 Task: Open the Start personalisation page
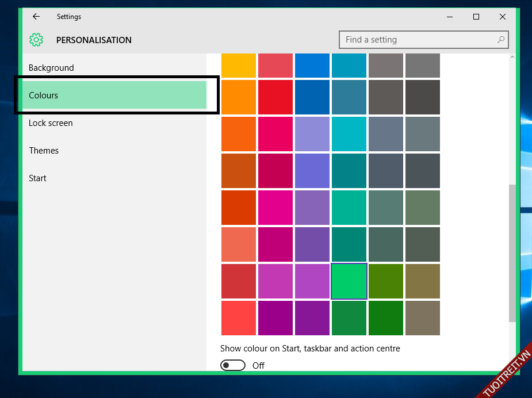tap(37, 178)
